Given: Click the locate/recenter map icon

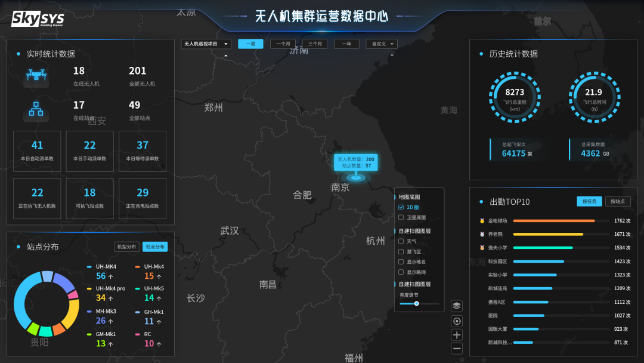Looking at the screenshot, I should click(457, 321).
